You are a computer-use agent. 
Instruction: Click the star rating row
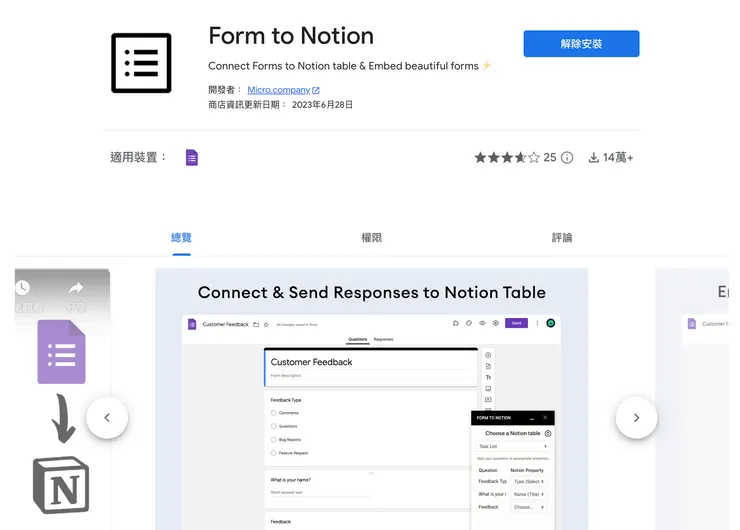coord(507,157)
